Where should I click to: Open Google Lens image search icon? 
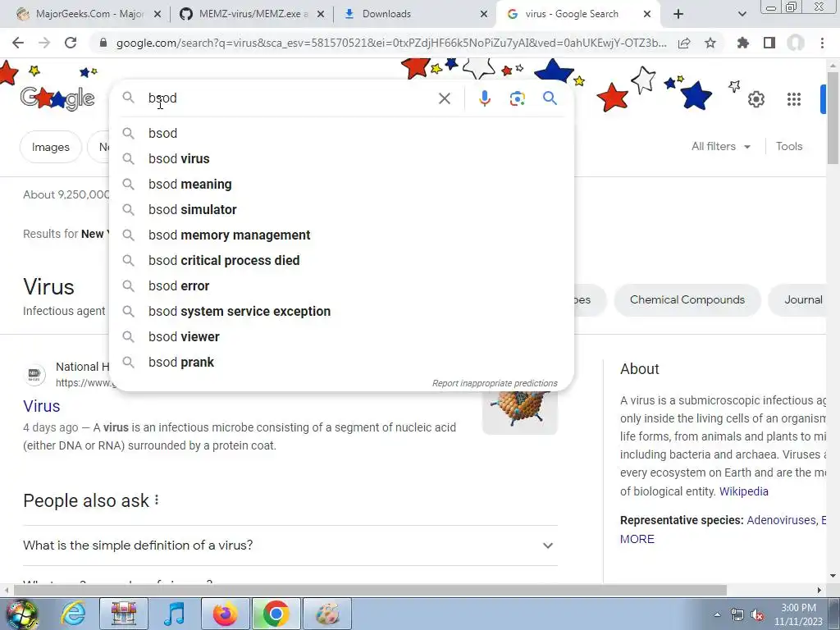tap(517, 98)
